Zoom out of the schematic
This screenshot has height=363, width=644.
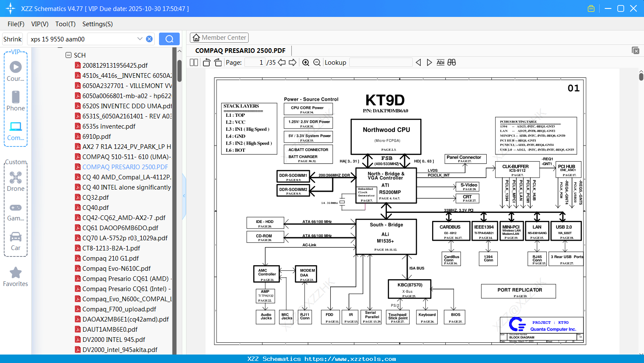pyautogui.click(x=317, y=62)
